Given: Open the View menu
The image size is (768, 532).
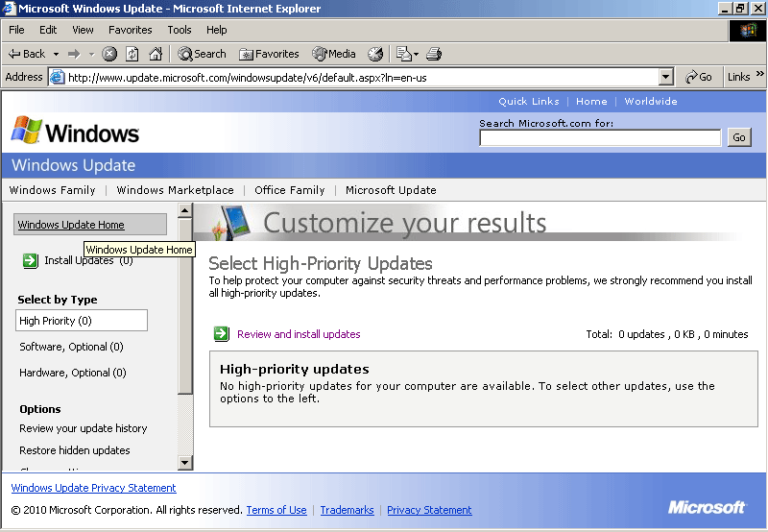Looking at the screenshot, I should pyautogui.click(x=83, y=30).
